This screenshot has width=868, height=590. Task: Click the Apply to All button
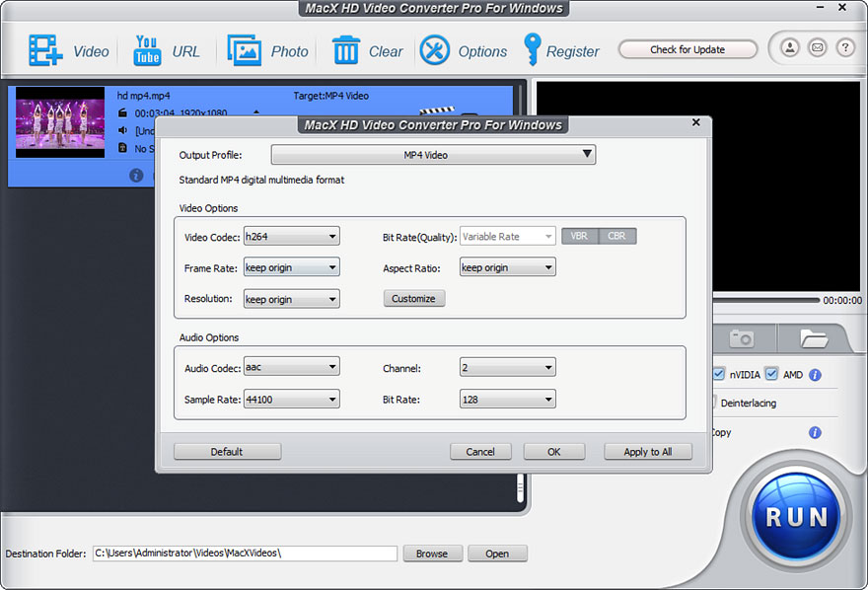[x=648, y=452]
